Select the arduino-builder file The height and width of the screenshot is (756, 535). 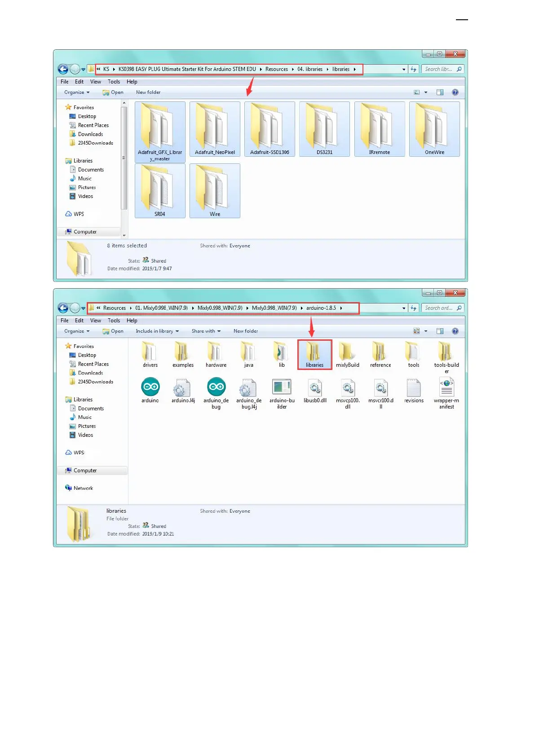point(282,394)
